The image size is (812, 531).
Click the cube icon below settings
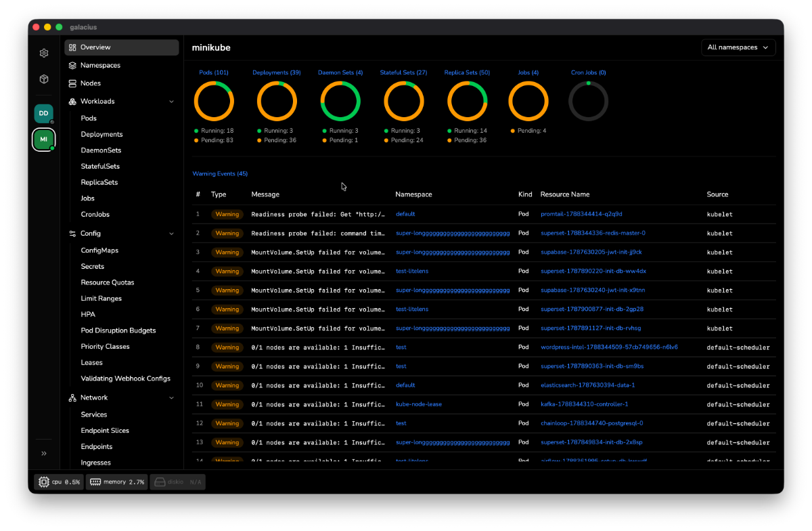tap(44, 79)
